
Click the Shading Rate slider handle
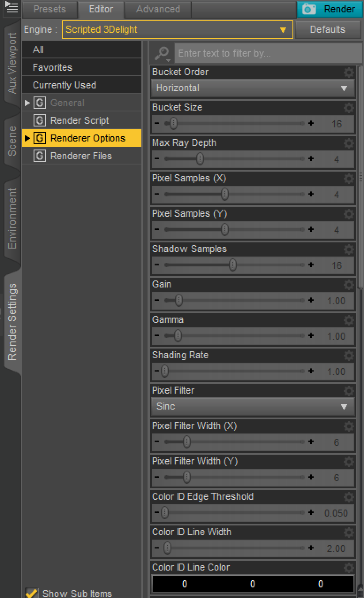(x=165, y=371)
